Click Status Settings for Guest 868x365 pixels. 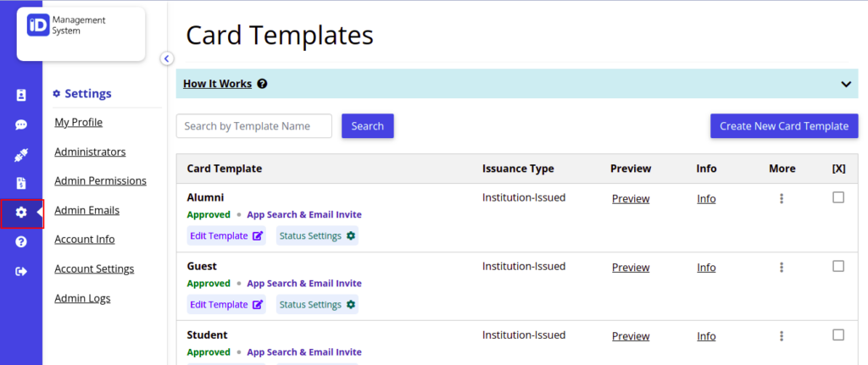(x=317, y=304)
